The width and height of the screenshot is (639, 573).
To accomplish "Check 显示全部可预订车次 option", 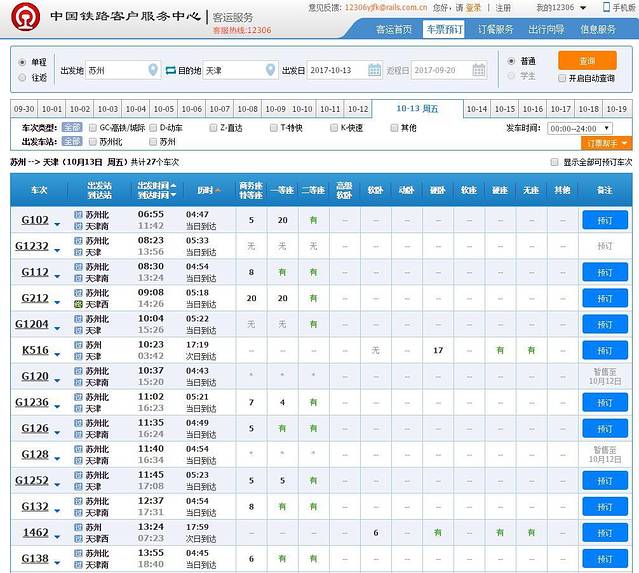I will pyautogui.click(x=555, y=162).
